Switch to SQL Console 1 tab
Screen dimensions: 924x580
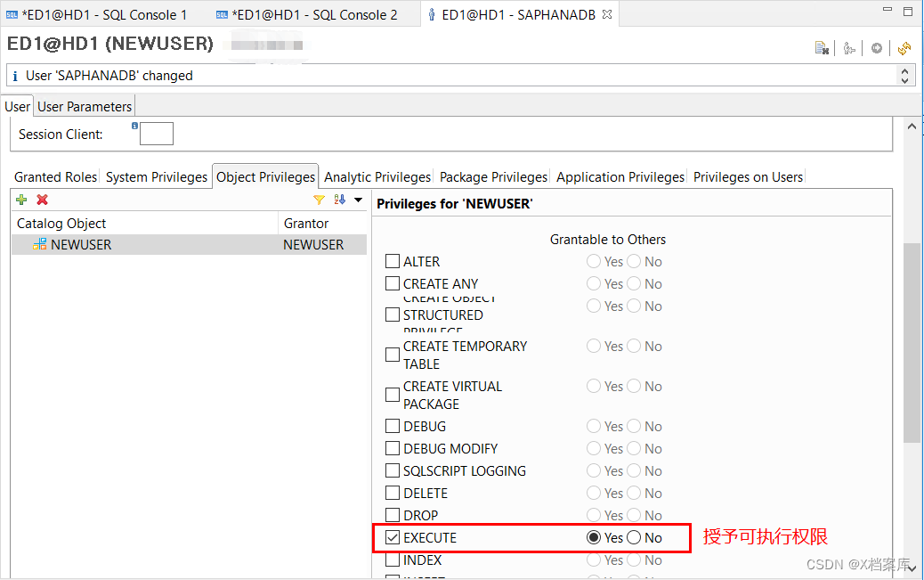coord(96,15)
